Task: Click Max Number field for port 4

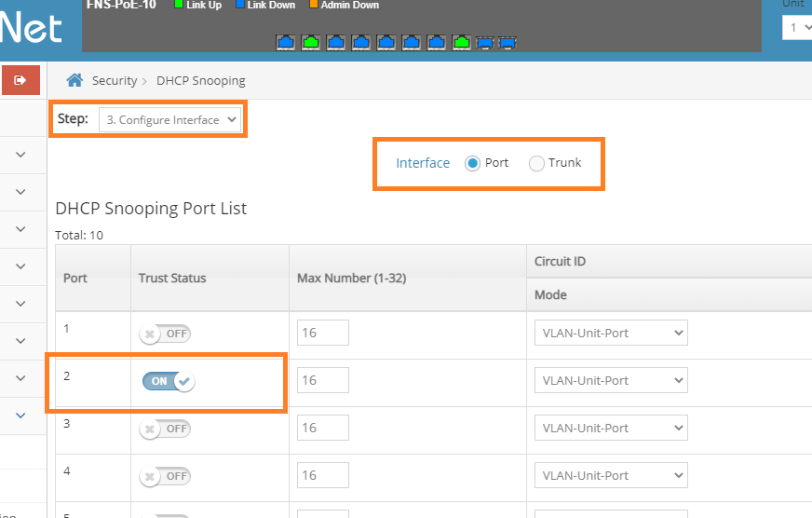Action: [x=322, y=475]
